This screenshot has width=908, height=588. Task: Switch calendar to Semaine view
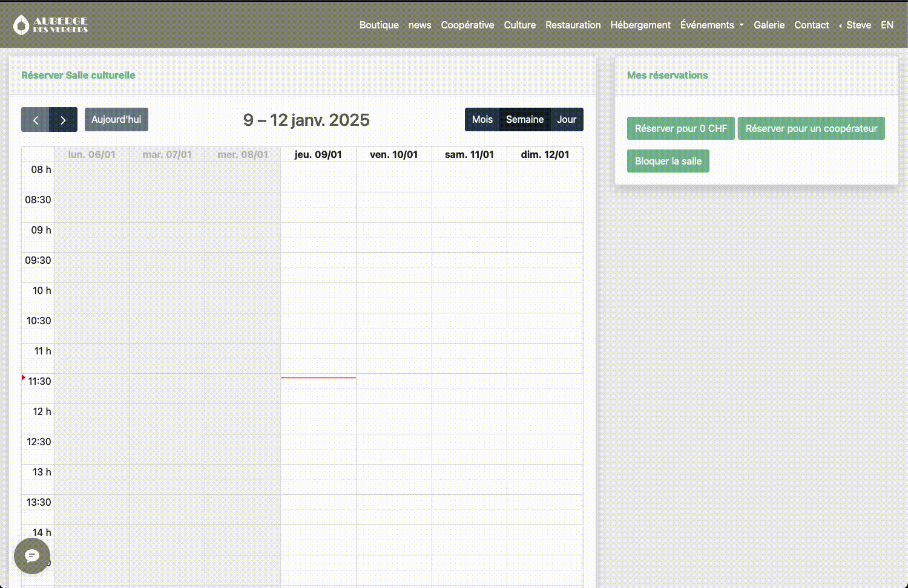tap(524, 120)
